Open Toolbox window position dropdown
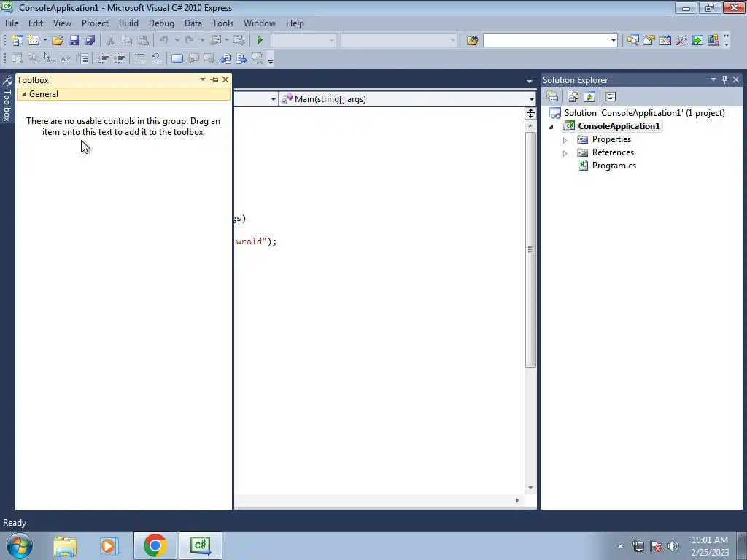This screenshot has width=747, height=560. [x=203, y=79]
